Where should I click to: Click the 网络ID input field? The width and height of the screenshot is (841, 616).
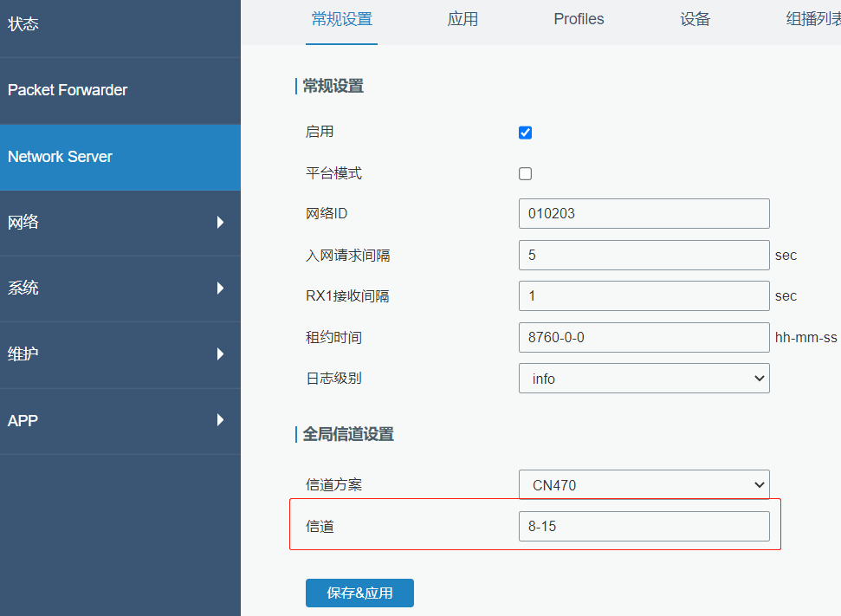pos(644,213)
